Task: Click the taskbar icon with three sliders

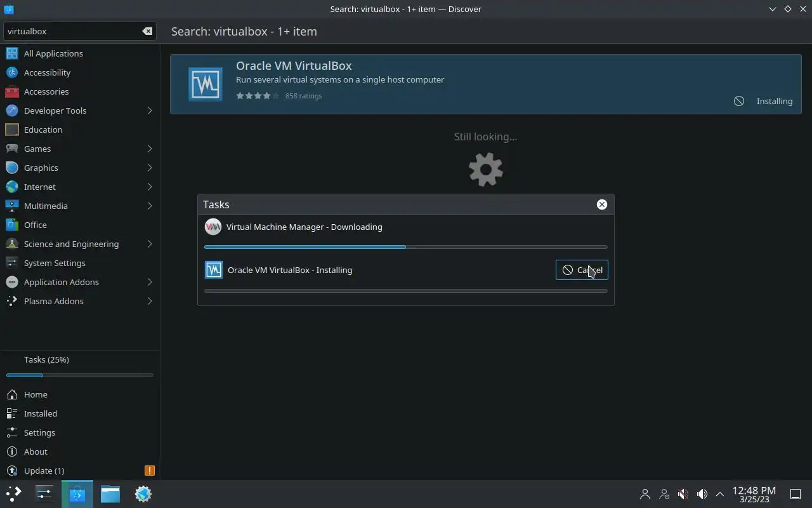Action: point(44,494)
